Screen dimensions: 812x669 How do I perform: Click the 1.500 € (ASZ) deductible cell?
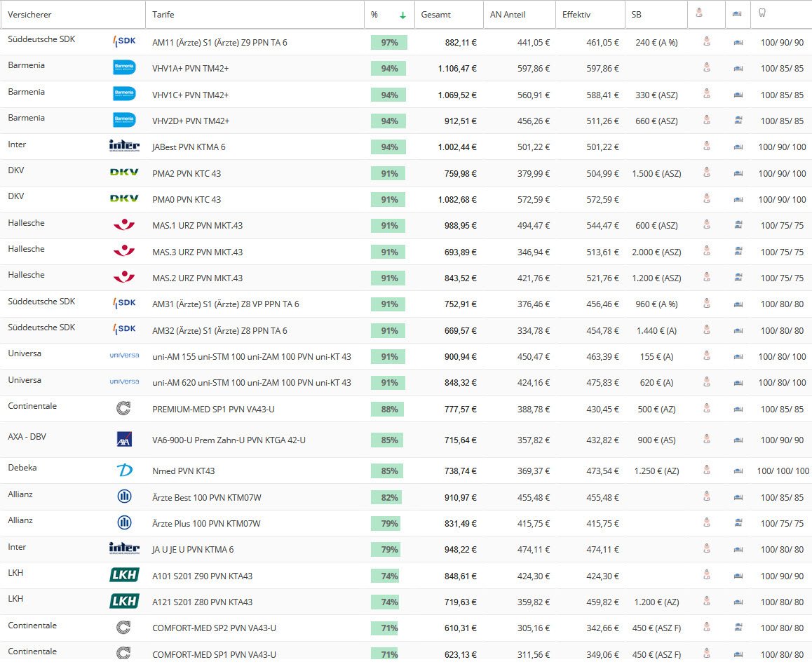pyautogui.click(x=656, y=173)
